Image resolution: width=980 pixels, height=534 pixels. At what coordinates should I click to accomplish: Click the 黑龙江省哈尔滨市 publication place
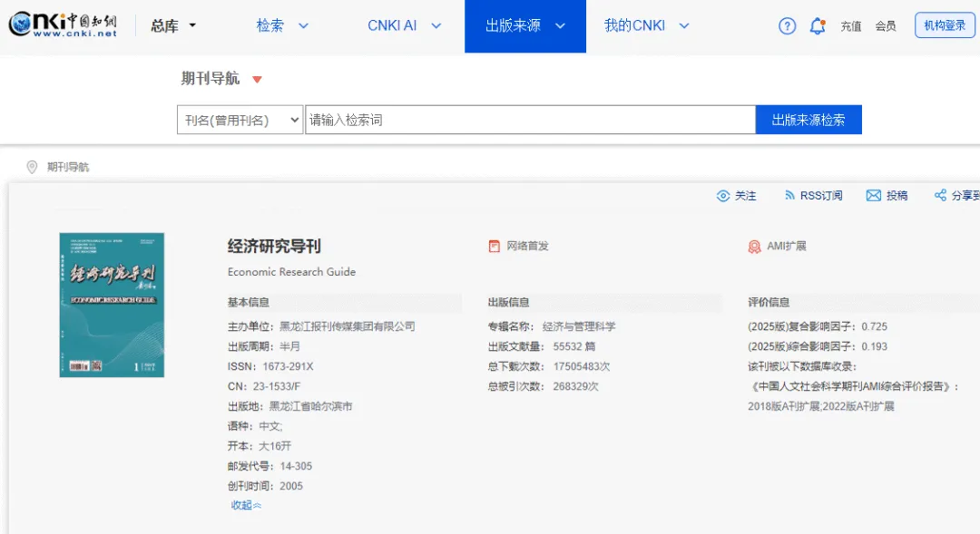pyautogui.click(x=310, y=406)
